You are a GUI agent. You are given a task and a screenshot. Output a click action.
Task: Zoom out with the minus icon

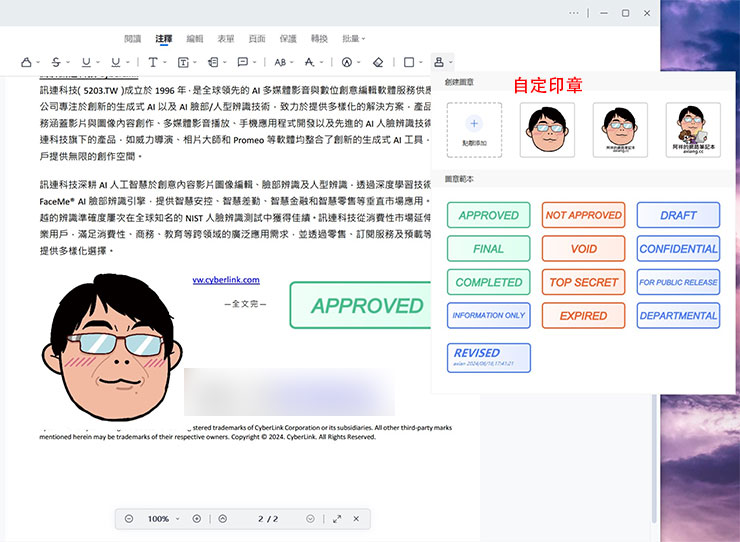point(129,518)
